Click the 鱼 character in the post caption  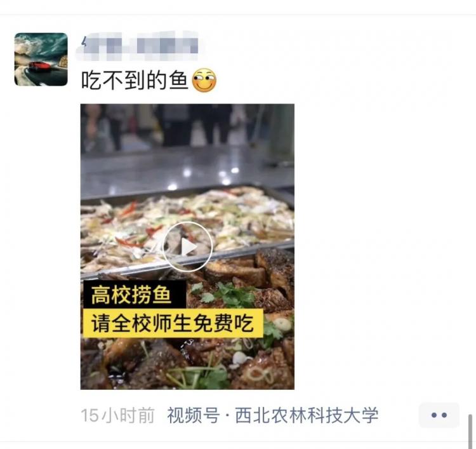click(x=178, y=80)
